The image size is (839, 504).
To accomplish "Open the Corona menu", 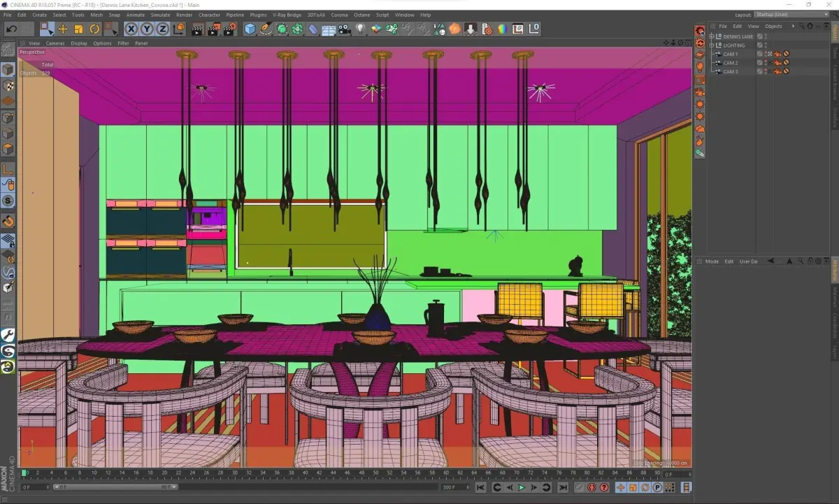I will coord(339,15).
